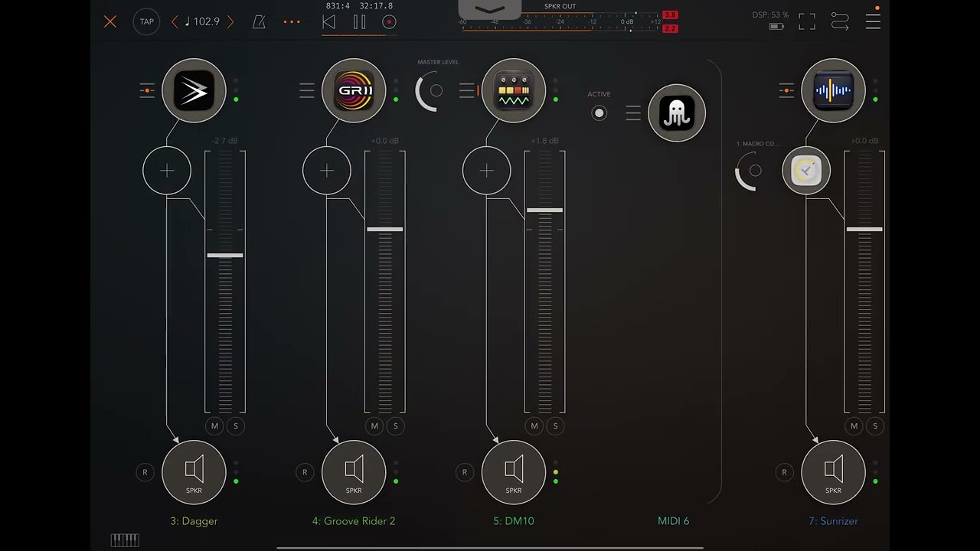
Task: Tap the TAP tempo button
Action: tap(146, 21)
